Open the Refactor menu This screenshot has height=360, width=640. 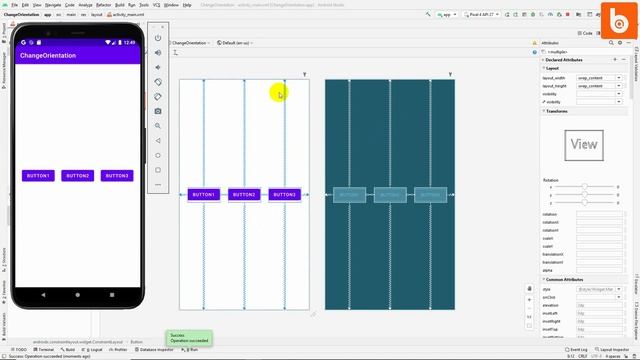coord(103,5)
